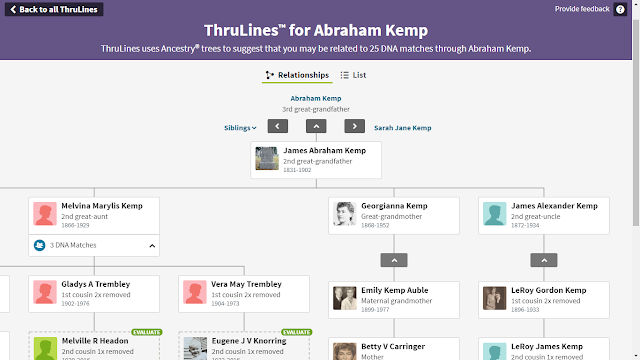The height and width of the screenshot is (360, 640).
Task: Toggle collapse arrow under Georgianna Kemp
Action: [x=394, y=260]
